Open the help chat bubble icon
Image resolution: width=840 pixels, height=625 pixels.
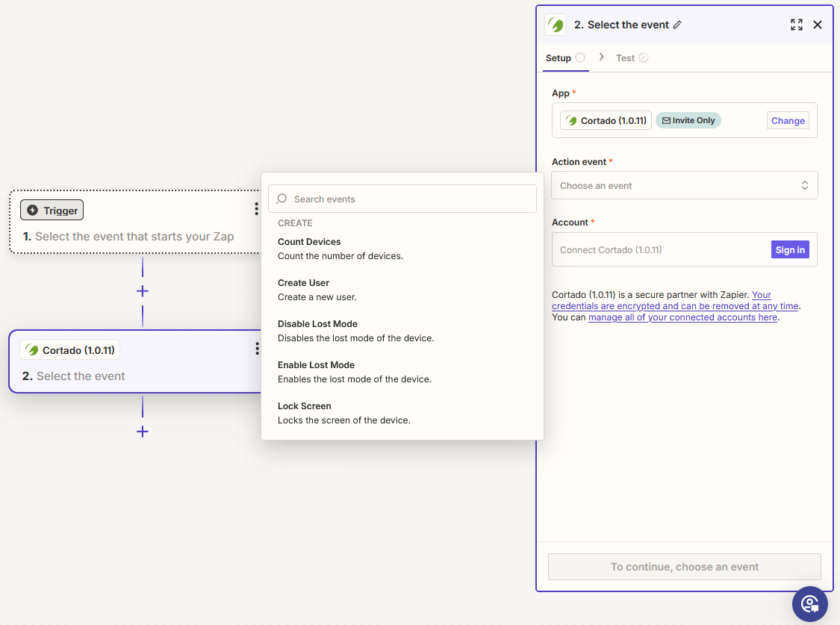810,604
